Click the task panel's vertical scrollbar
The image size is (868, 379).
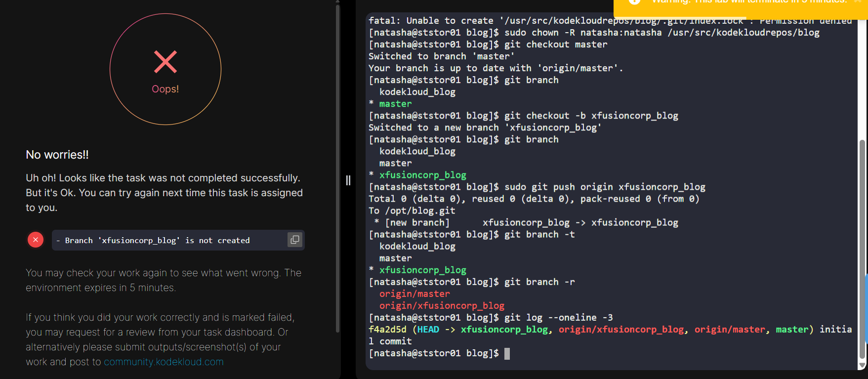[x=338, y=168]
